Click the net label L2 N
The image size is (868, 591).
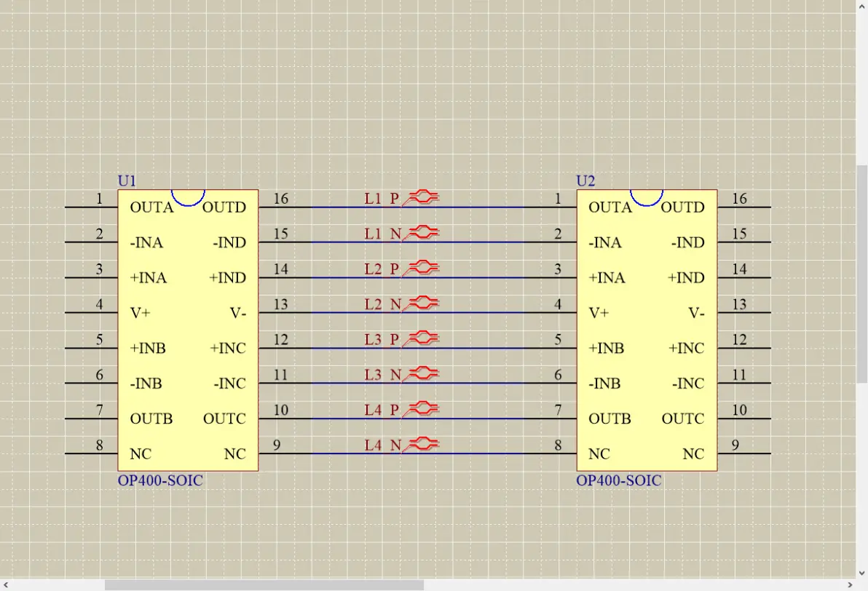382,304
